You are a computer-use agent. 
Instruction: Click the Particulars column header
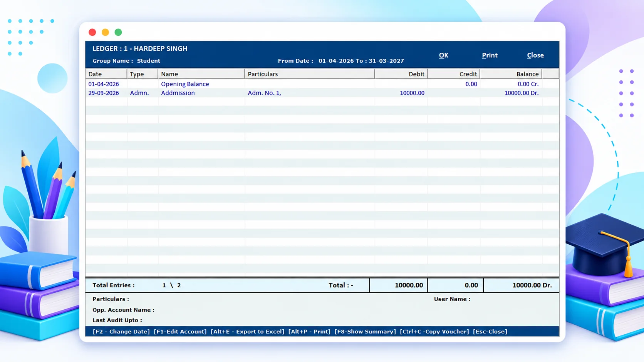[x=310, y=74]
